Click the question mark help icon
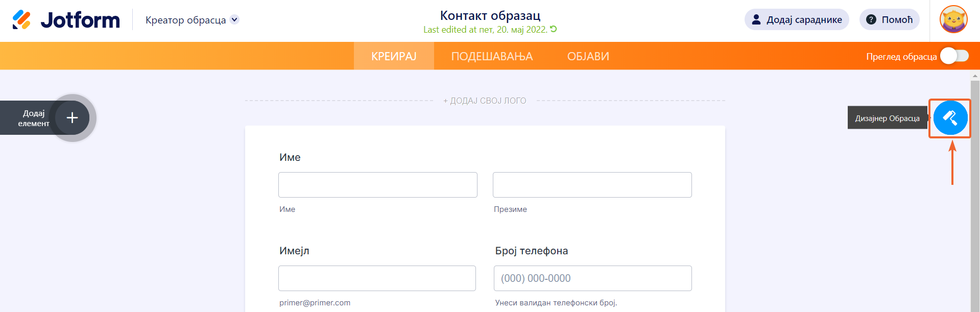 click(x=871, y=19)
